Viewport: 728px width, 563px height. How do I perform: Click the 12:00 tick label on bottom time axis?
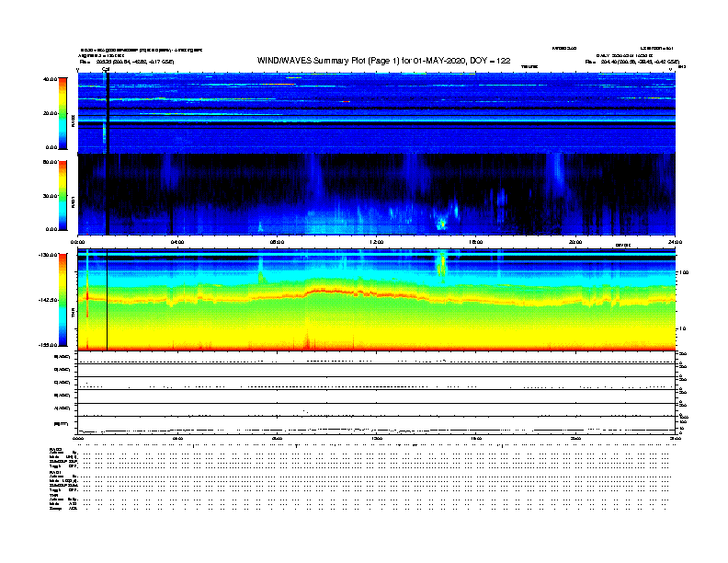click(377, 439)
